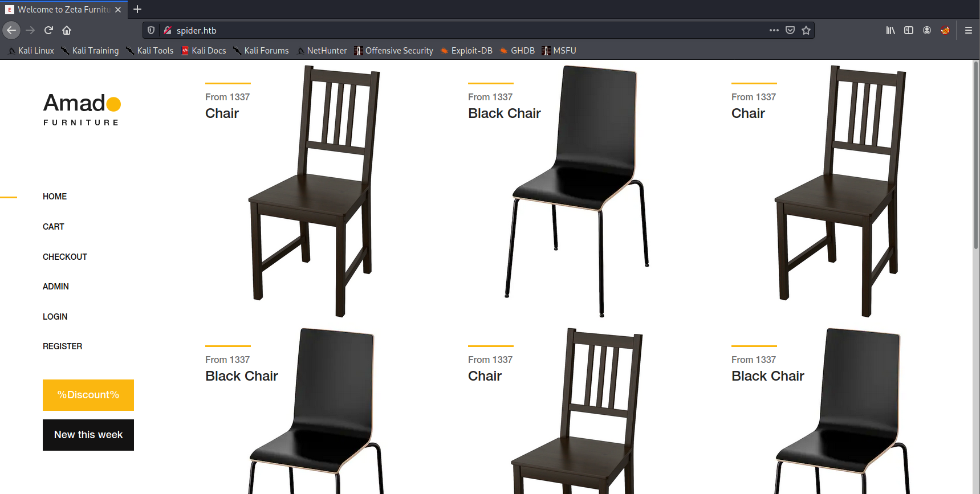Open the Firefox hamburger menu
Image resolution: width=980 pixels, height=494 pixels.
point(968,30)
